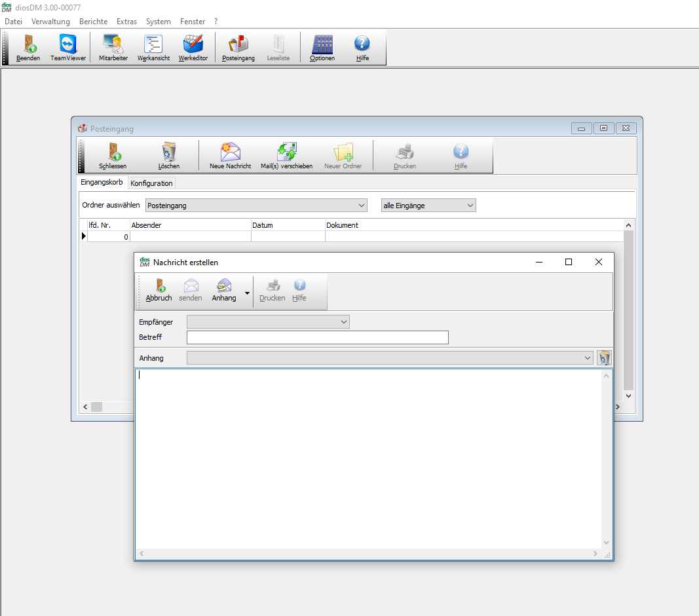This screenshot has height=616, width=699.
Task: Expand the Anhang toolbar dropdown arrow
Action: tap(247, 293)
